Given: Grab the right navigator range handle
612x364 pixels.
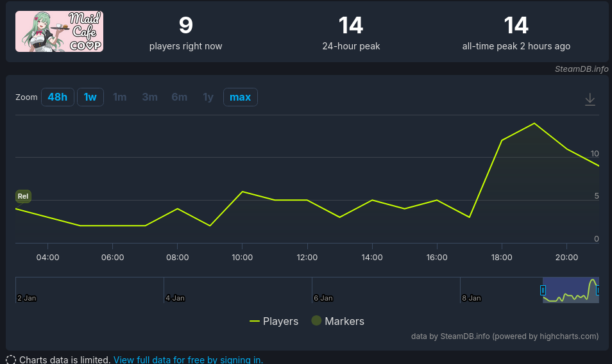Looking at the screenshot, I should point(597,290).
